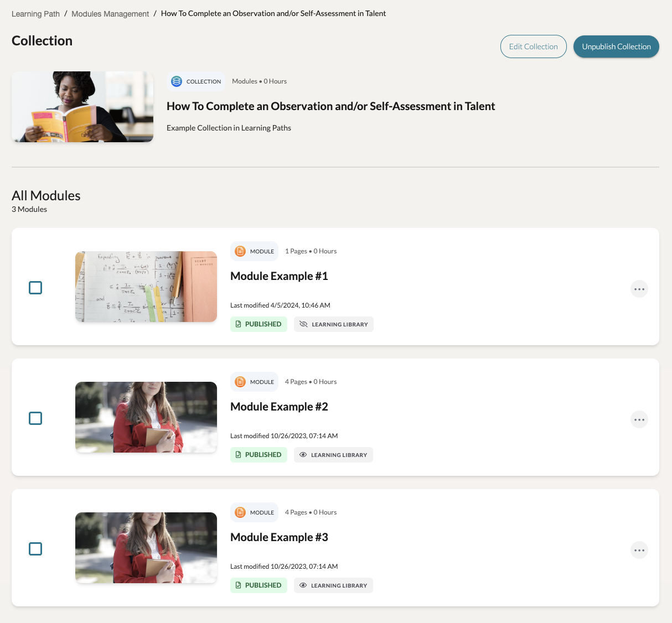Screen dimensions: 672x623
Task: Open the three-dot menu for Module Example #1
Action: [639, 289]
